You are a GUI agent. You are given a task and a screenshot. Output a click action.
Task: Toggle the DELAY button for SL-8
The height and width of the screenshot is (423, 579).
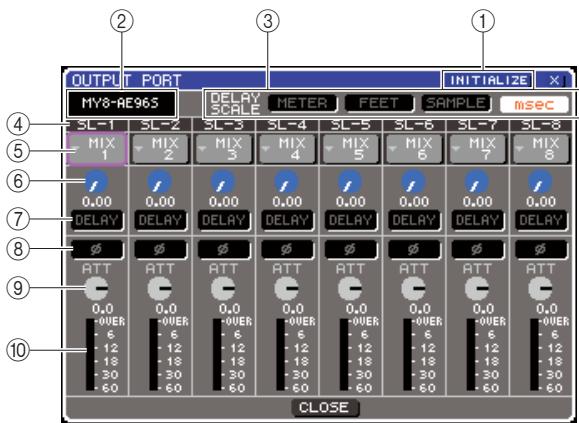[542, 220]
